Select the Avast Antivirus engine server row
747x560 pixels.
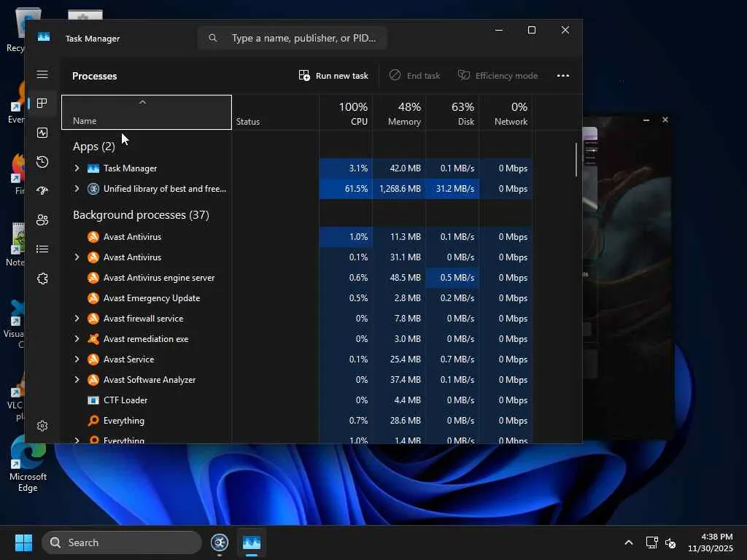click(x=298, y=278)
